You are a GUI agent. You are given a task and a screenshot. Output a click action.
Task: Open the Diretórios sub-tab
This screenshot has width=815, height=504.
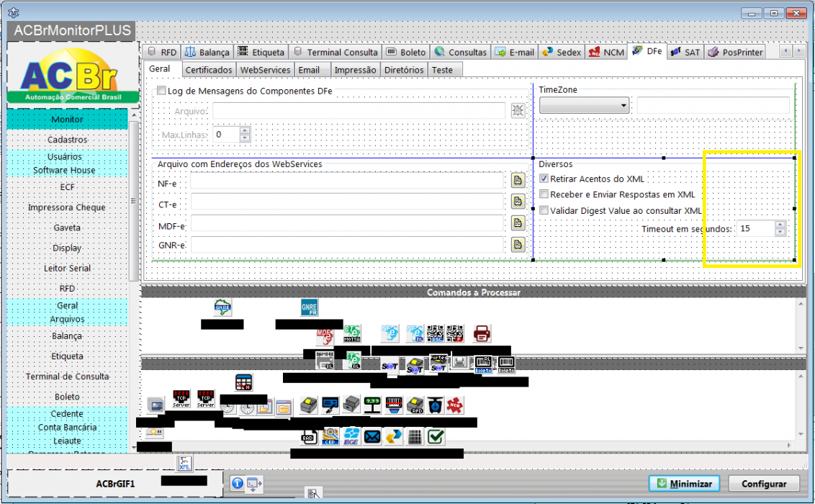[404, 70]
